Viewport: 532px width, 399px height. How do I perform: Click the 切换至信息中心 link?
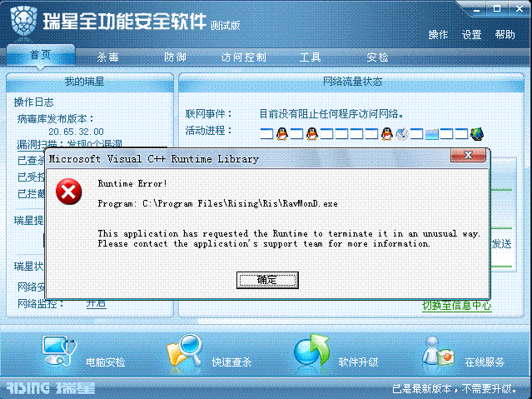point(457,306)
